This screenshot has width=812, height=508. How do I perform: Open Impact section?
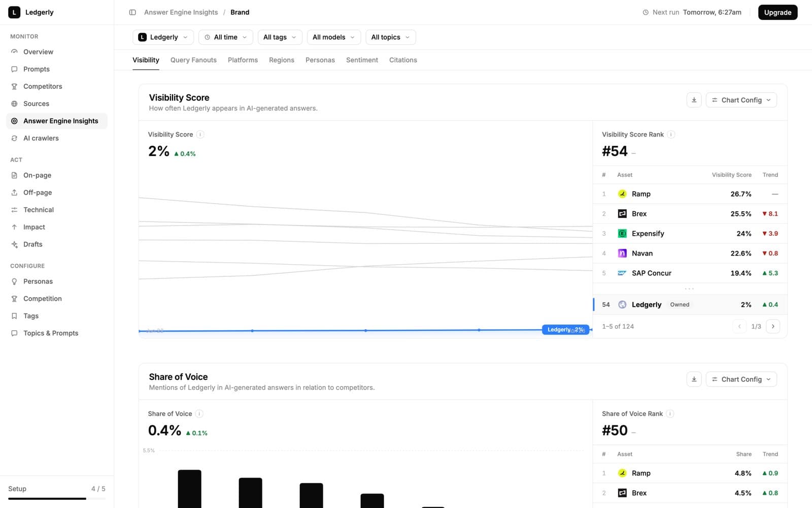pyautogui.click(x=56, y=227)
